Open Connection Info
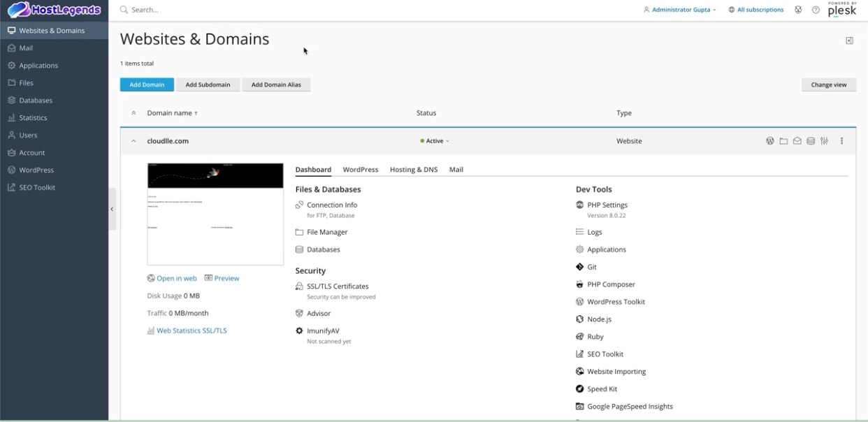Image resolution: width=868 pixels, height=422 pixels. [332, 205]
